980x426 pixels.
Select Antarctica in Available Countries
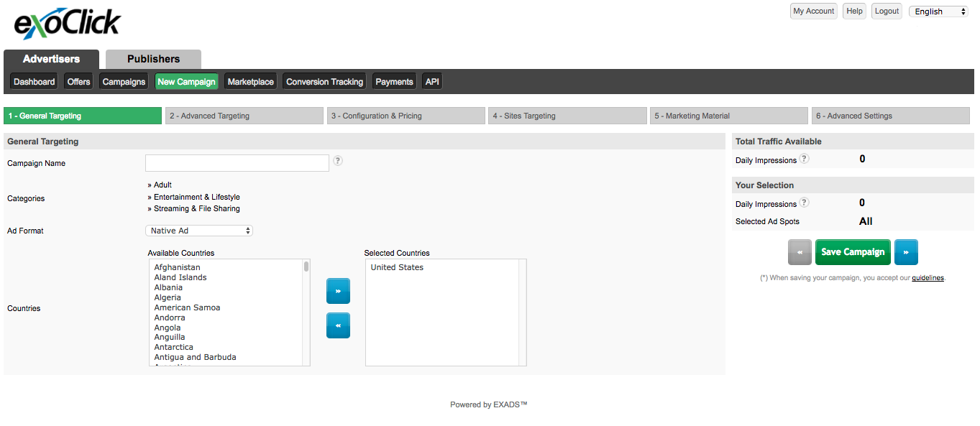pos(174,347)
